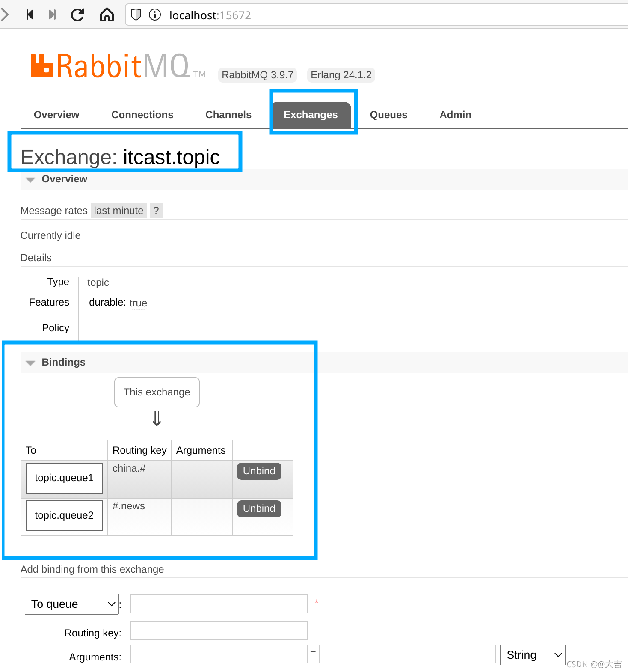Show site information via the info icon

click(x=155, y=15)
